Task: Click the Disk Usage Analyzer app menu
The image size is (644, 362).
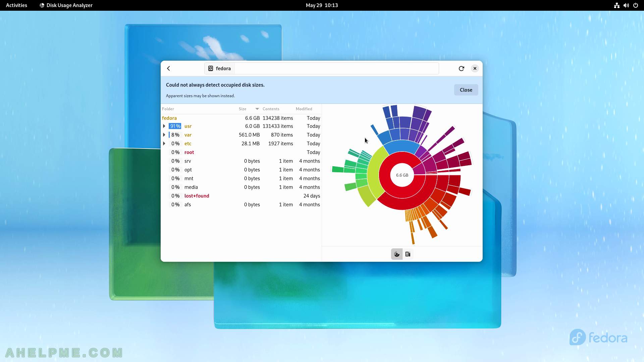Action: (66, 5)
